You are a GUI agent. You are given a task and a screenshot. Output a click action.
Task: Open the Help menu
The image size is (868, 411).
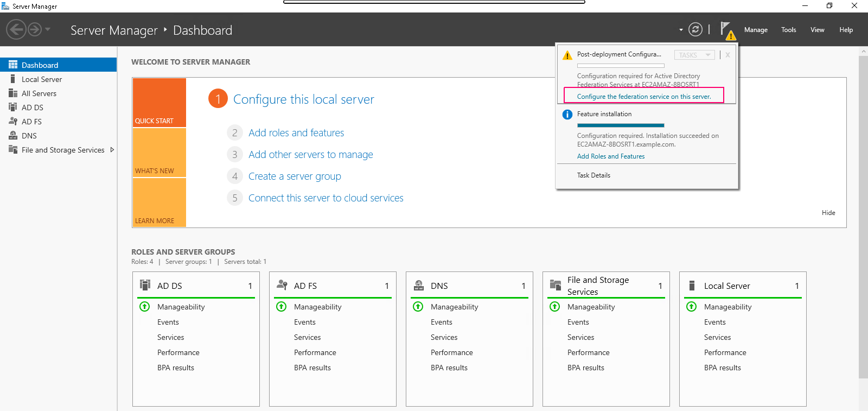(x=846, y=30)
